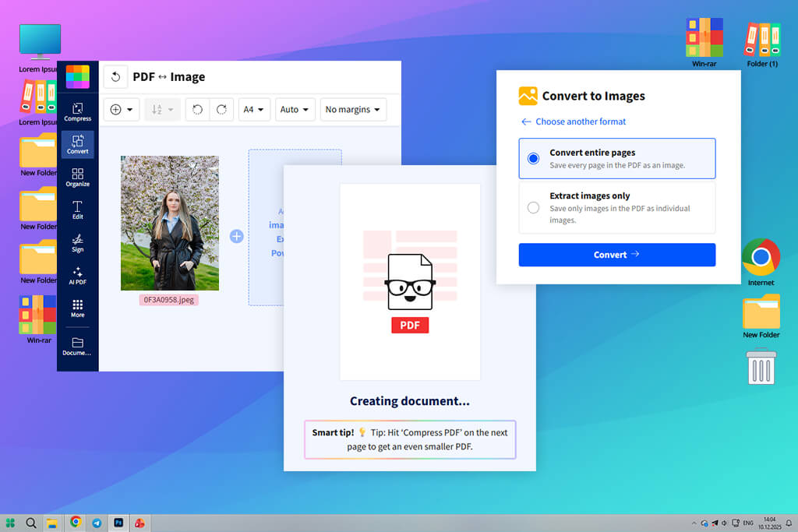Click the reset arrow beside PDF ↔ Image

(x=115, y=77)
